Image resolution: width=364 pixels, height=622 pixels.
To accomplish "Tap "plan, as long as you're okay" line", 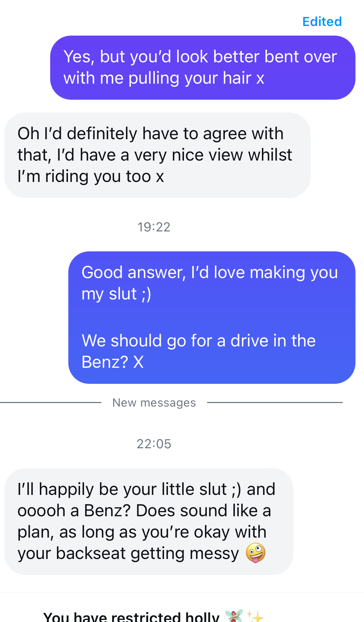I will click(142, 532).
